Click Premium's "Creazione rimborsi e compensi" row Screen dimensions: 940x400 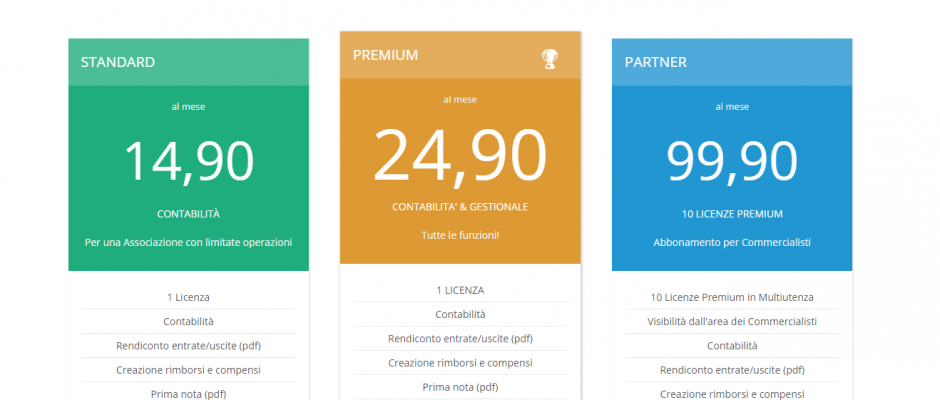[x=460, y=363]
